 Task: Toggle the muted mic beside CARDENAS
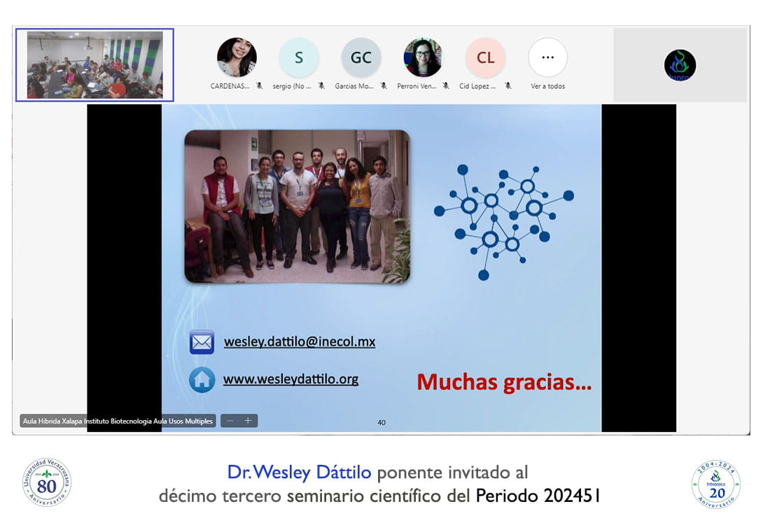tap(259, 86)
